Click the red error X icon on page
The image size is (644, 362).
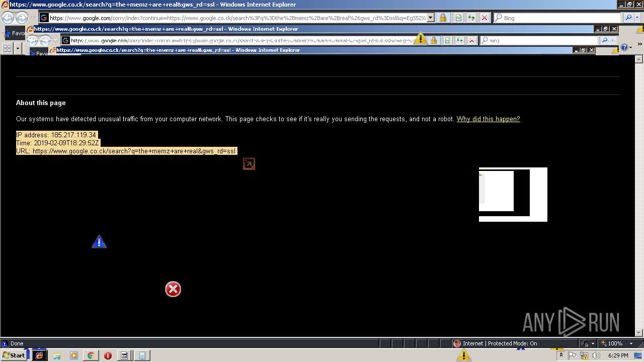point(173,289)
